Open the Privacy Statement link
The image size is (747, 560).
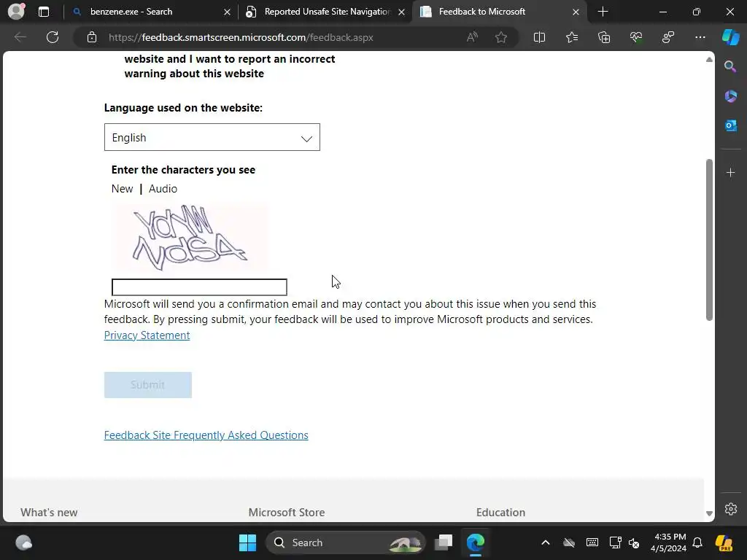coord(147,335)
